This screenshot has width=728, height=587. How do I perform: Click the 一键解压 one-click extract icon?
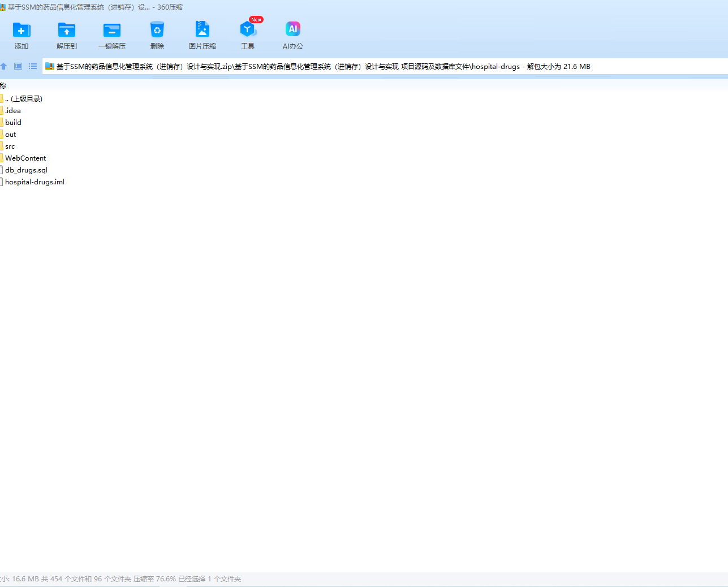tap(112, 29)
